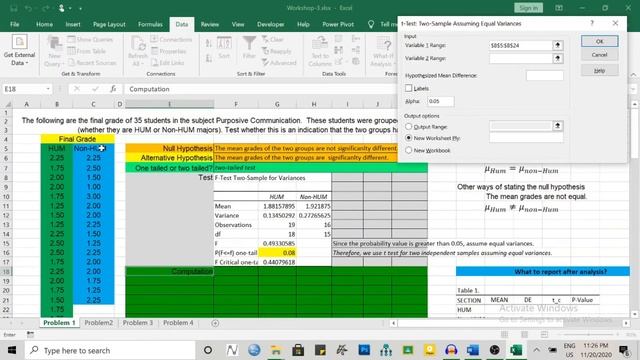Viewport: 640px width, 360px height.
Task: Clear the applied filter
Action: 273,40
